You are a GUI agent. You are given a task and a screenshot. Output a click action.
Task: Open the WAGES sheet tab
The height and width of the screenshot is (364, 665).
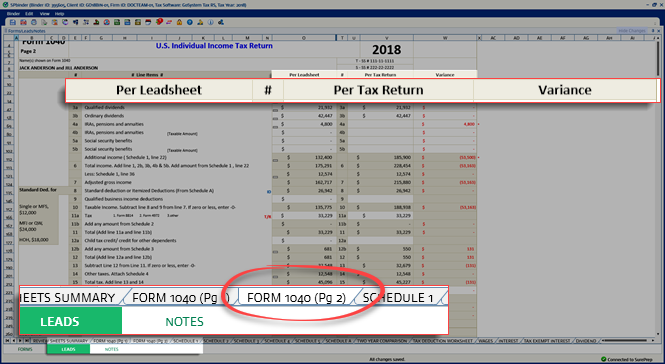(486, 341)
